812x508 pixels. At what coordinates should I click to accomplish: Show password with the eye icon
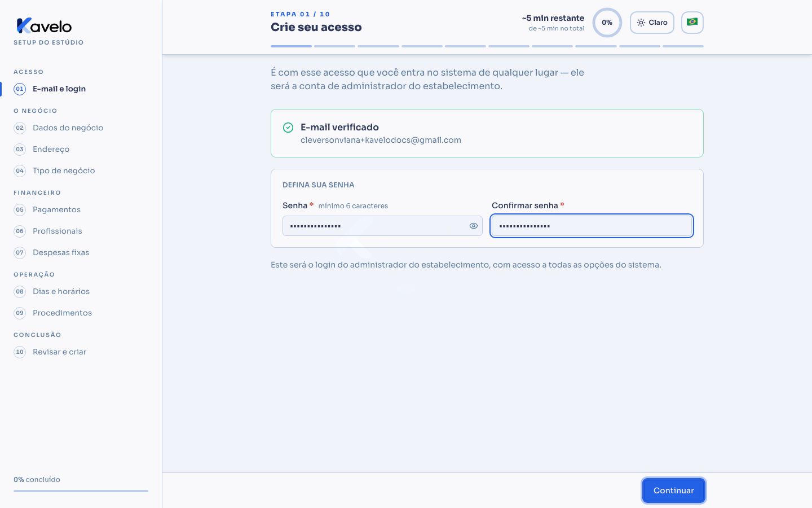tap(474, 226)
